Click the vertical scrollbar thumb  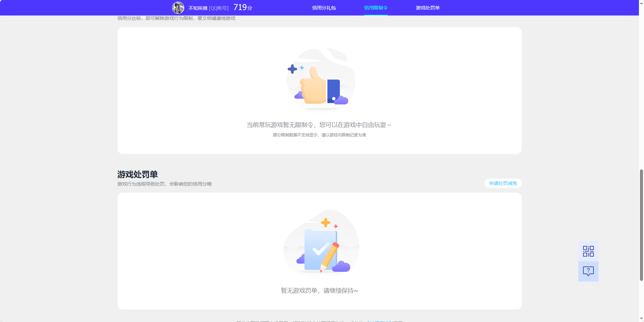point(641,225)
